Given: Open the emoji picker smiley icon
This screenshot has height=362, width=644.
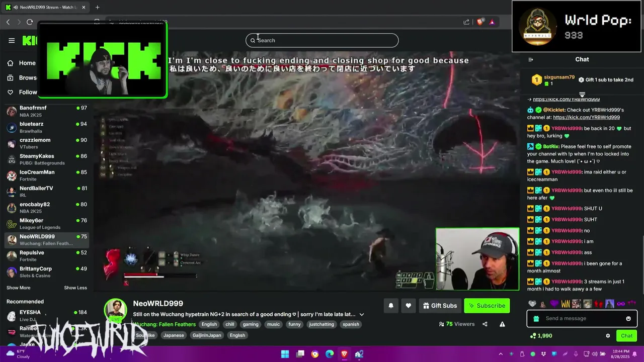Looking at the screenshot, I should [x=628, y=319].
